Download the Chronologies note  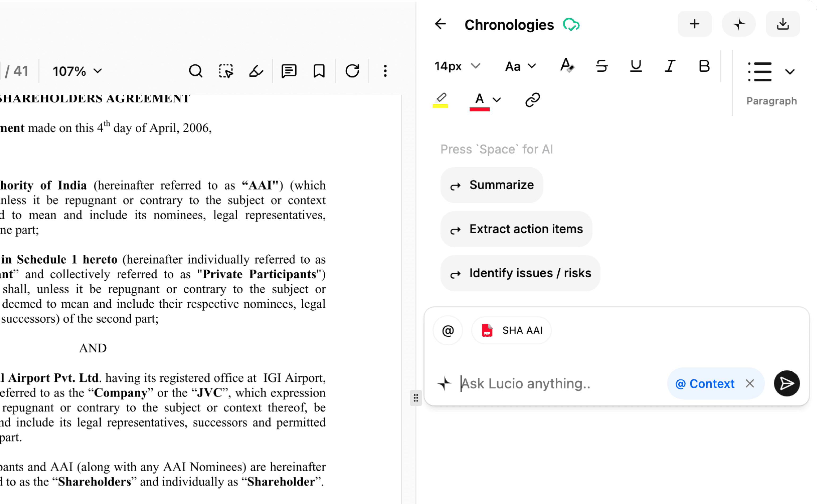tap(782, 24)
